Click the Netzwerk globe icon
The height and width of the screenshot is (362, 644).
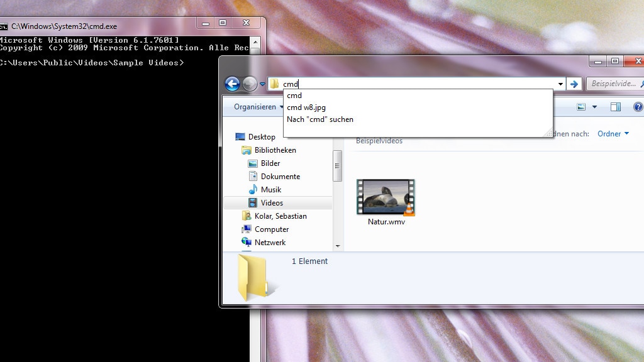click(247, 242)
